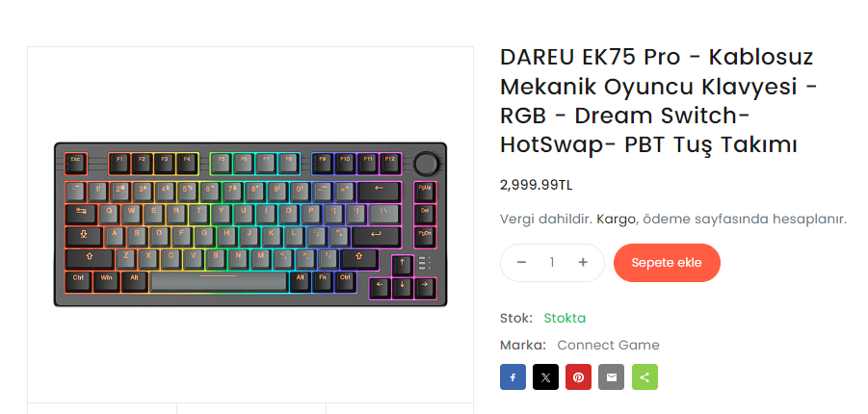Add to cart with Sepete ekle
The width and height of the screenshot is (868, 414).
[x=667, y=262]
